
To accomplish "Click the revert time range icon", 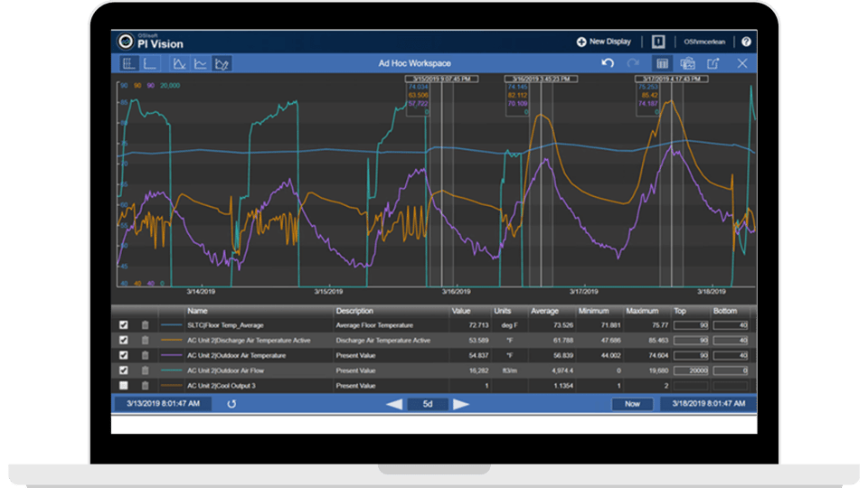I will (231, 404).
